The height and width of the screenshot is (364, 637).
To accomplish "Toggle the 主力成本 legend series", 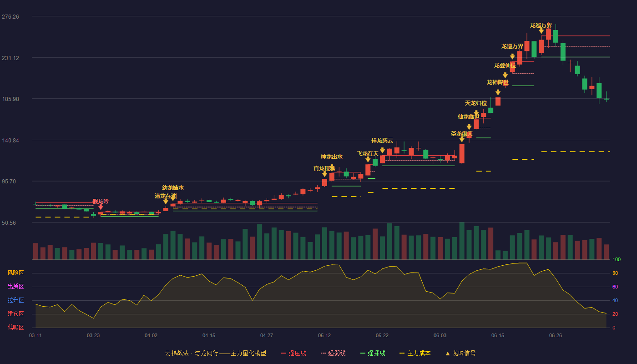I will (x=415, y=353).
